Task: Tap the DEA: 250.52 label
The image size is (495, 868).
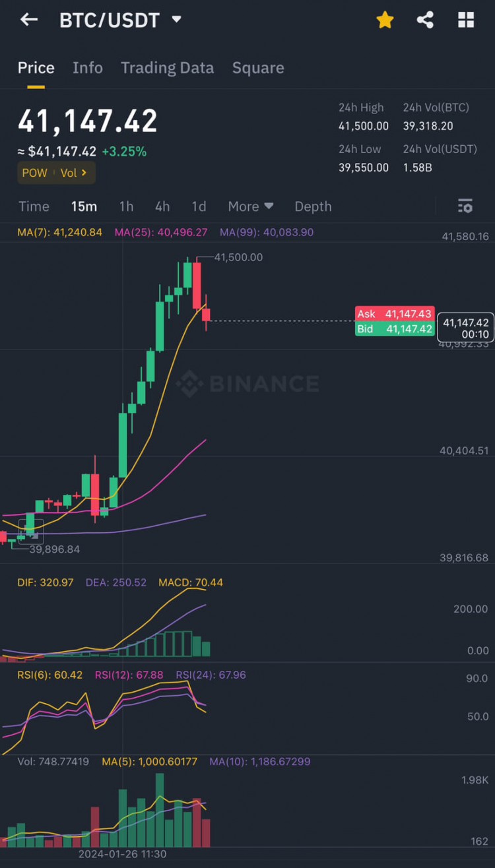Action: 115,582
